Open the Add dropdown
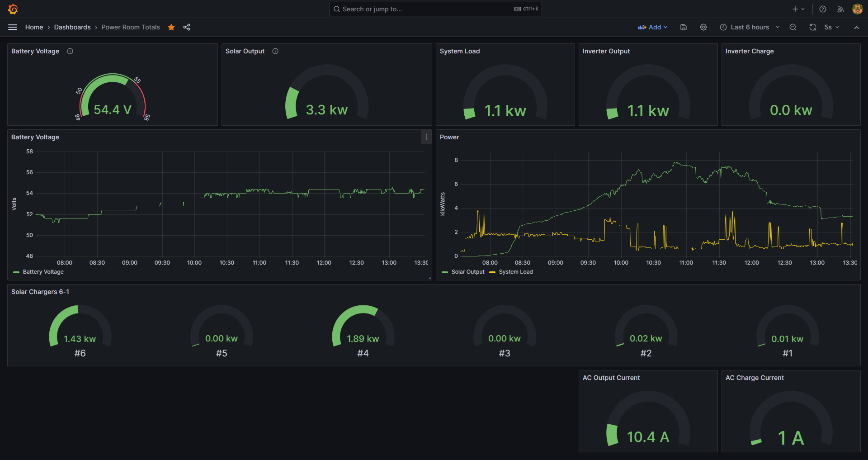Screen dimensions: 868x460 coord(653,27)
